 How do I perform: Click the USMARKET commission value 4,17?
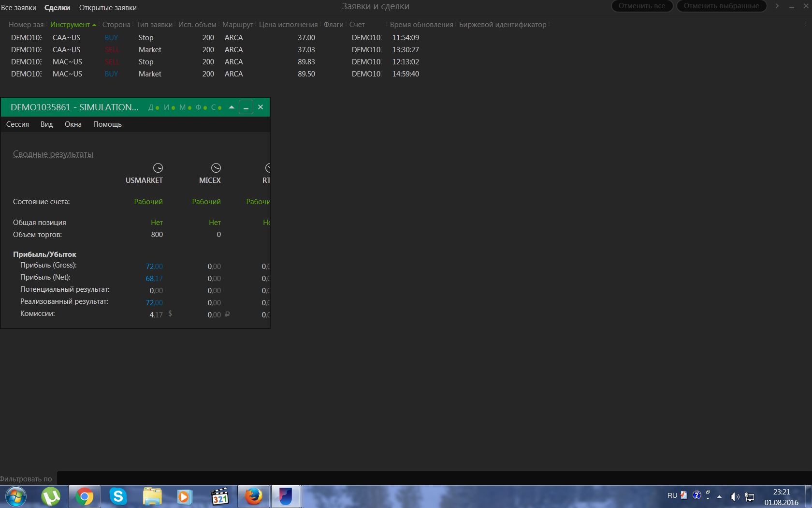pyautogui.click(x=156, y=315)
